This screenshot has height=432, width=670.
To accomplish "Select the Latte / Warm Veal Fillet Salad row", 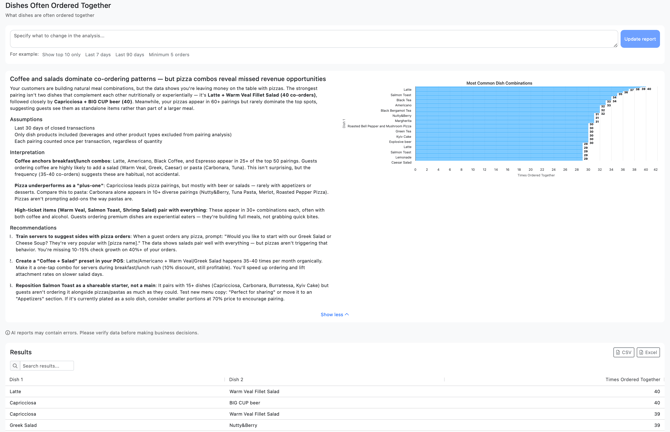I will click(x=334, y=392).
